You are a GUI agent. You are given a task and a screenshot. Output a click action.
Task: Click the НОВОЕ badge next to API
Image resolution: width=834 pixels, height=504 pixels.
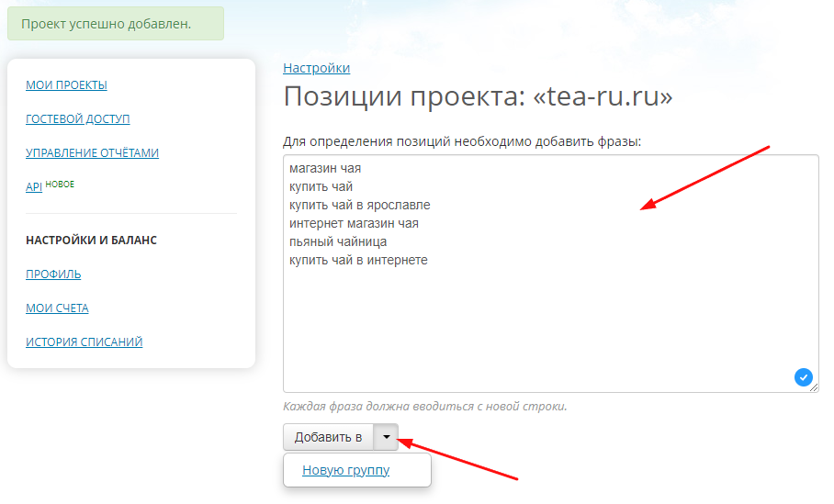click(60, 184)
